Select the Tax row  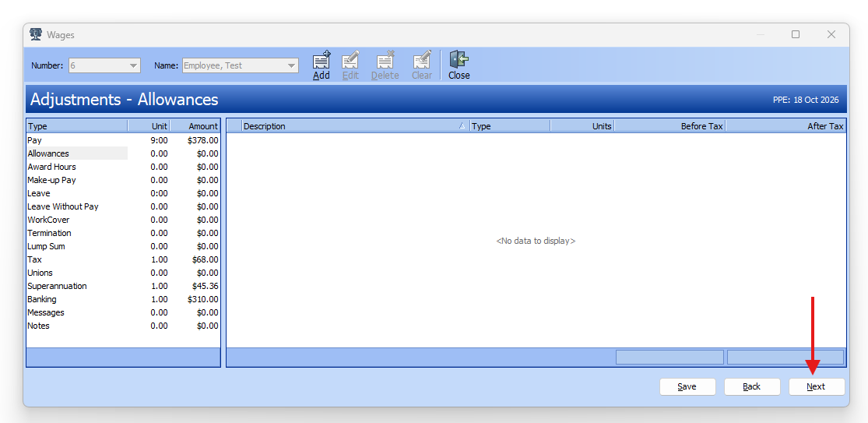click(x=123, y=259)
